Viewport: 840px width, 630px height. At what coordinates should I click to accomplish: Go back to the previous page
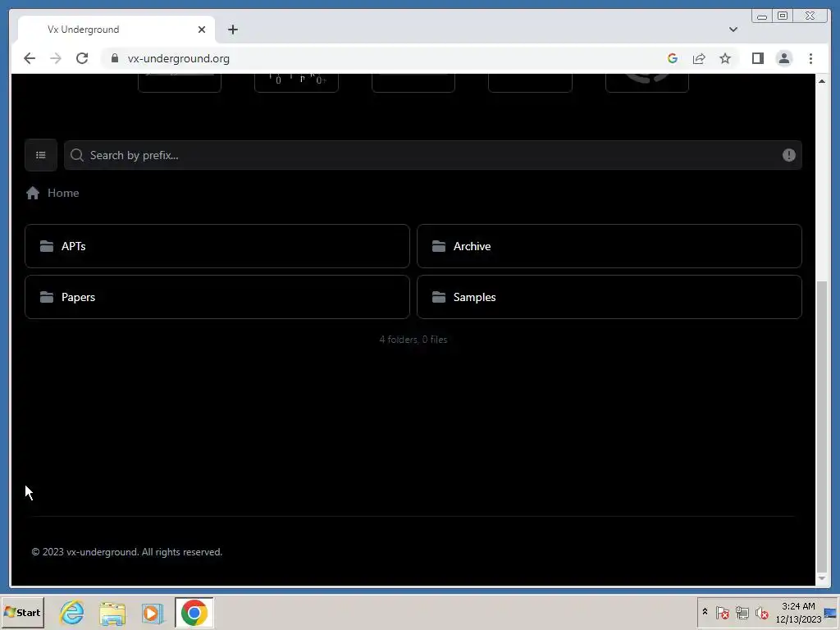click(x=30, y=58)
